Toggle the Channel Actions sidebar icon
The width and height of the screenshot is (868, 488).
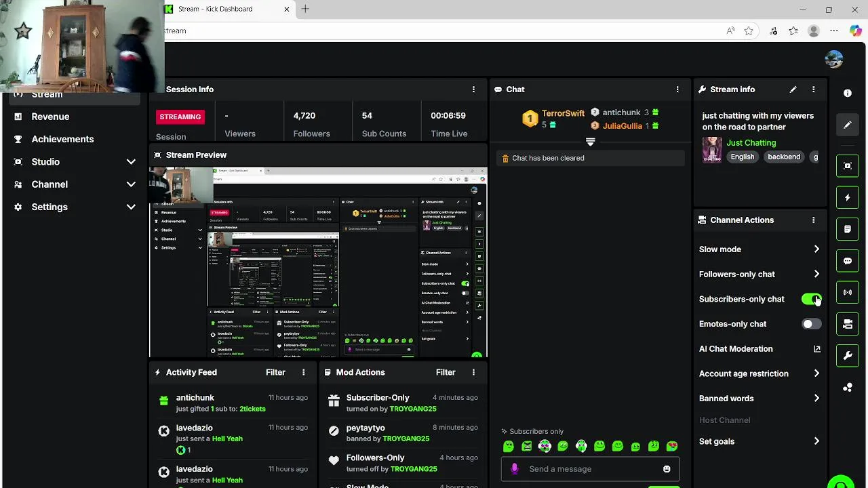(848, 324)
